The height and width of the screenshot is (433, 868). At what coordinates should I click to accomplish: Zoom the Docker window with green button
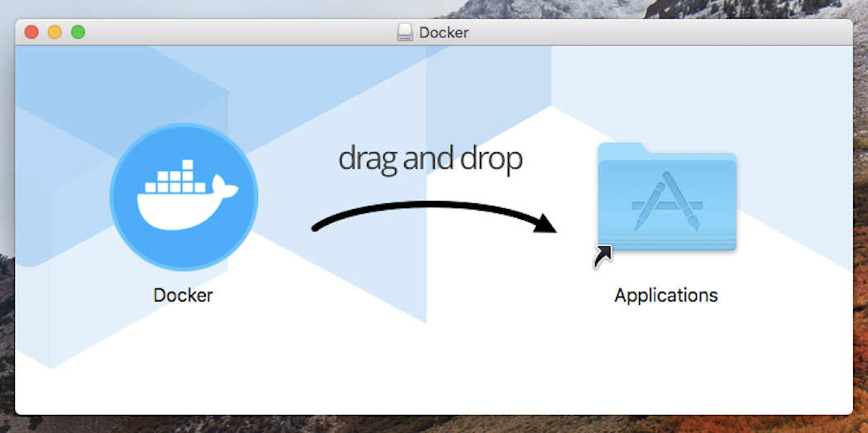[78, 32]
